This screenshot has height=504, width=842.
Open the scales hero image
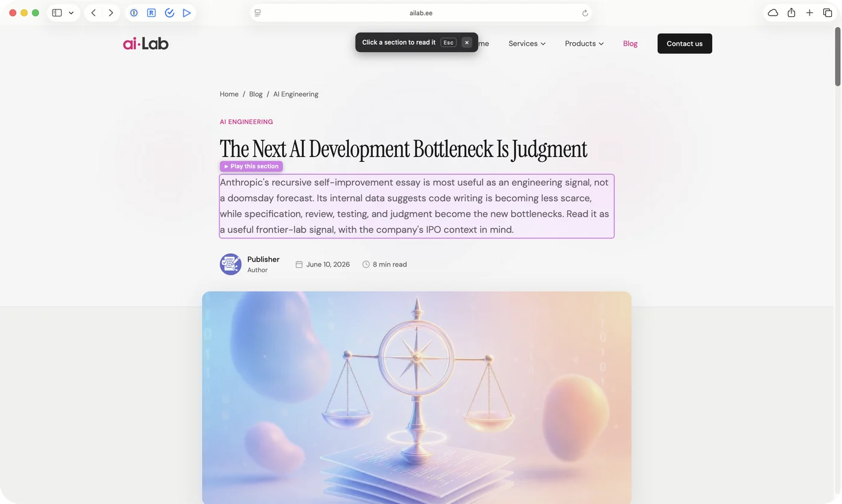[417, 398]
